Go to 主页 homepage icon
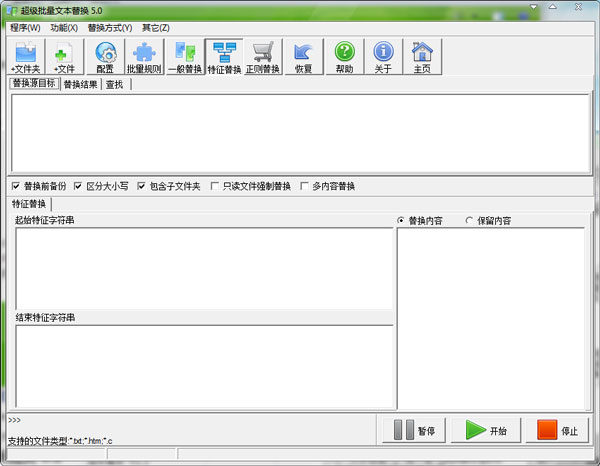This screenshot has width=600, height=466. [423, 57]
